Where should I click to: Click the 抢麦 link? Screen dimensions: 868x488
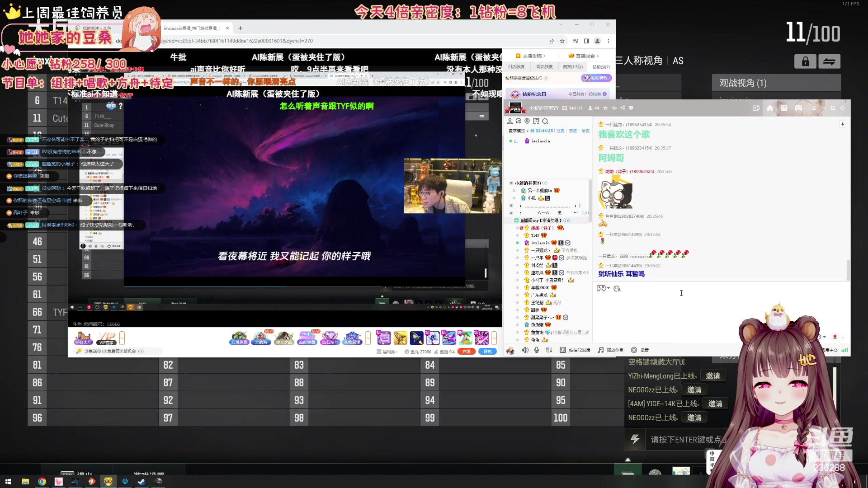coord(585,131)
